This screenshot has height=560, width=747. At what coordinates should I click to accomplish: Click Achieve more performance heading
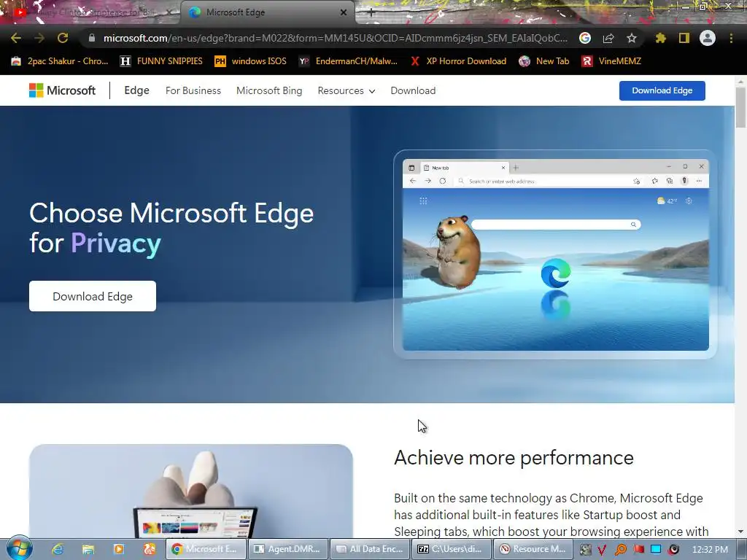click(514, 458)
